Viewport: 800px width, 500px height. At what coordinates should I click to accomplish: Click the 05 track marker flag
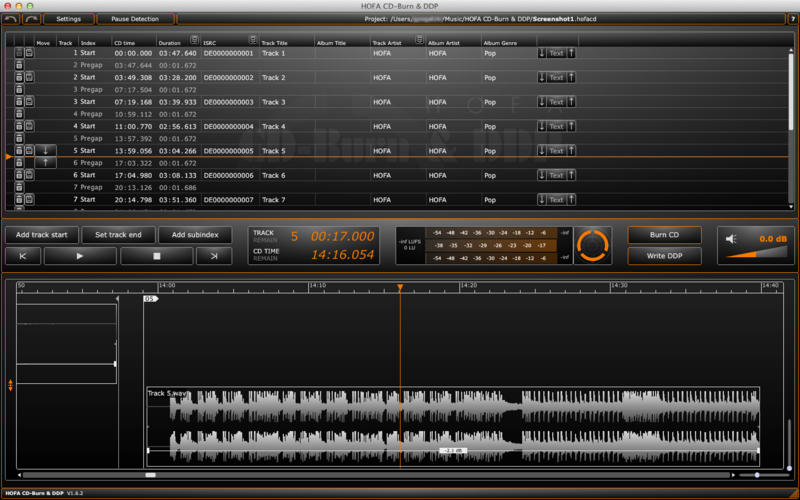pyautogui.click(x=151, y=298)
